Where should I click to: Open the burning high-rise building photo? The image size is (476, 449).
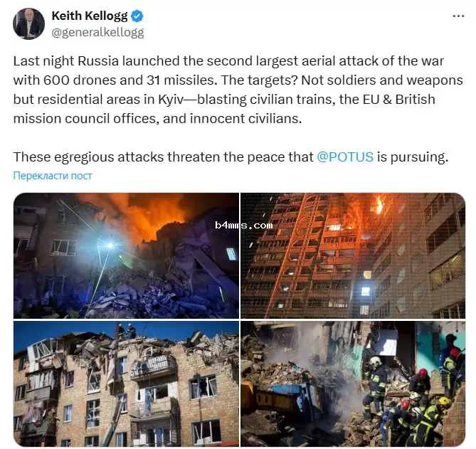click(353, 255)
